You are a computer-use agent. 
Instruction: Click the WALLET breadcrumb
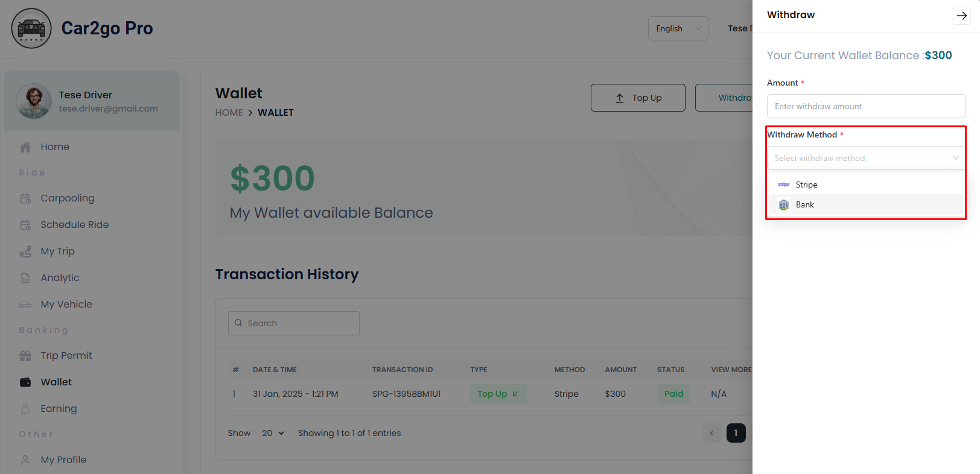(276, 113)
